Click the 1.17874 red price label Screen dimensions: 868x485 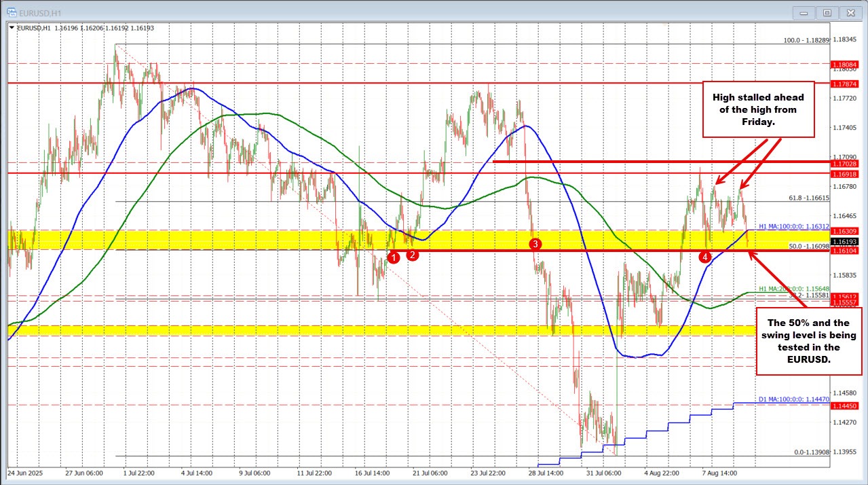(844, 84)
